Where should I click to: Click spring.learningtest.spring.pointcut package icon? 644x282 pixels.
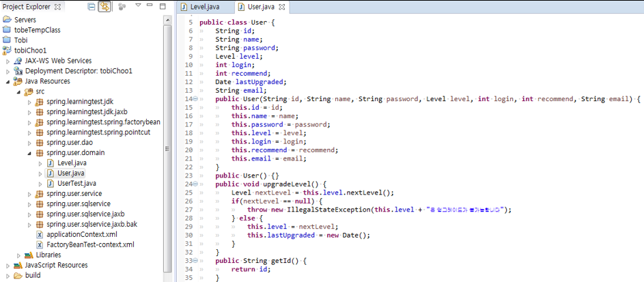point(40,132)
